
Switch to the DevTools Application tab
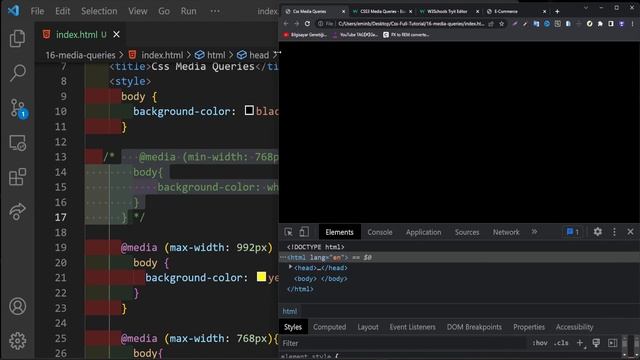coord(423,232)
